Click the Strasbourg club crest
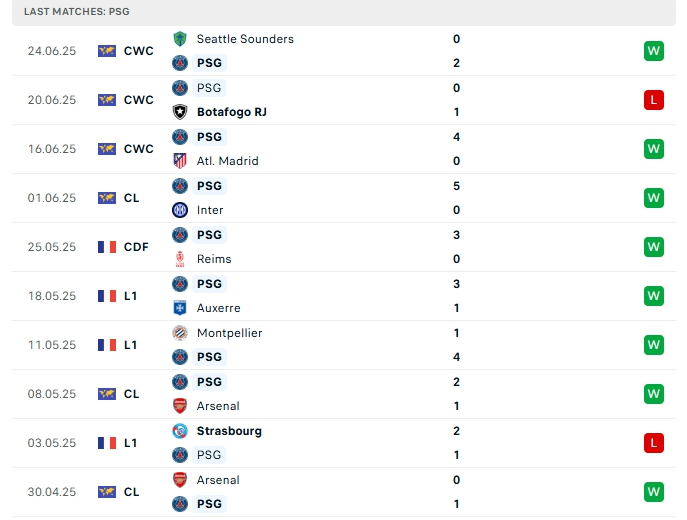Screen dimensions: 687x520 coord(180,431)
